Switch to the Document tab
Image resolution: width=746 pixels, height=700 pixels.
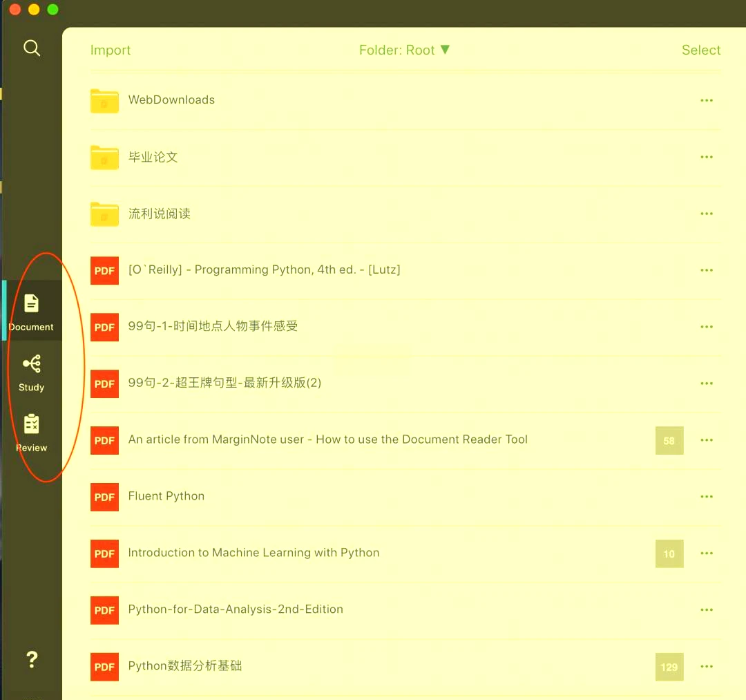(x=32, y=311)
